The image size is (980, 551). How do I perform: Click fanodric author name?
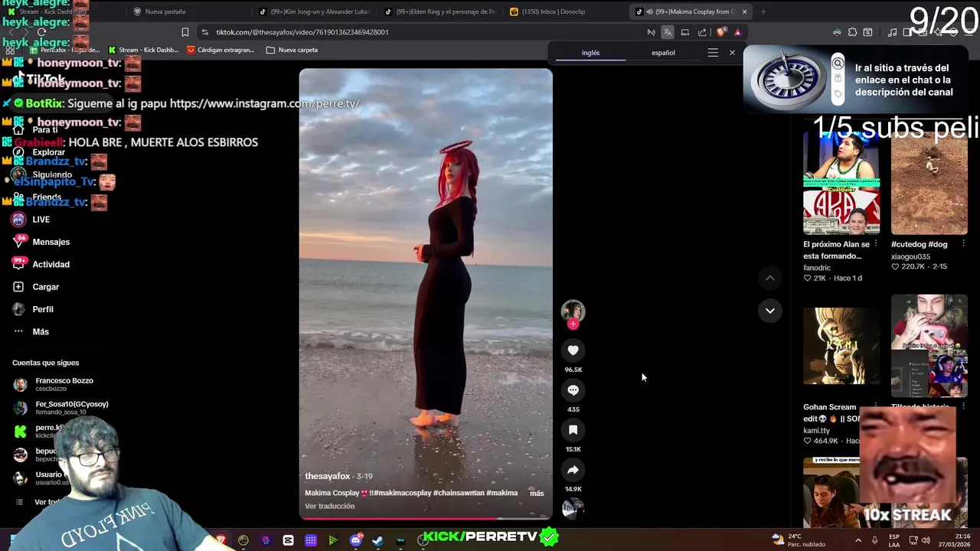(x=817, y=268)
